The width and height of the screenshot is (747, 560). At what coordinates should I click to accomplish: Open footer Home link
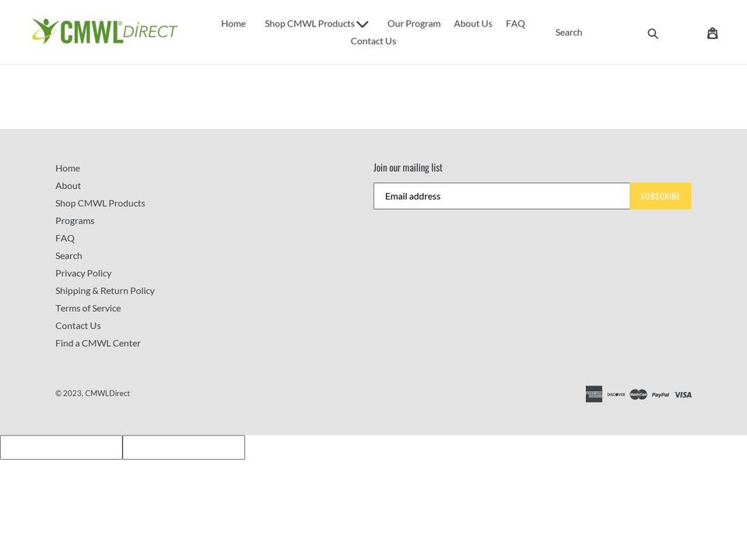(68, 168)
